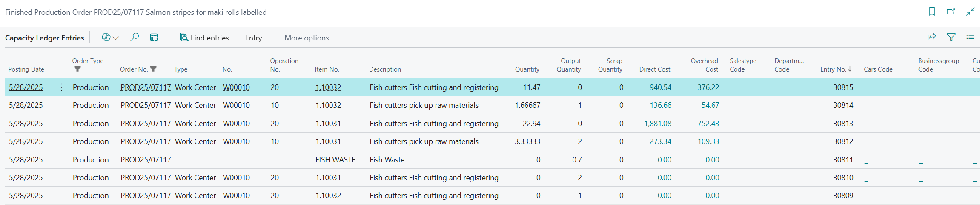
Task: Select FISH WASTE item cell
Action: [335, 159]
